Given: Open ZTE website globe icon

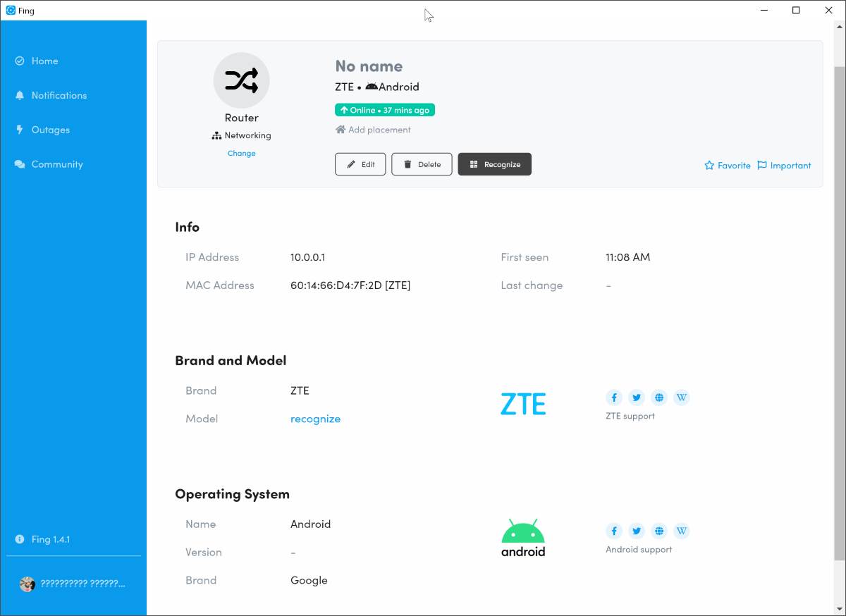Looking at the screenshot, I should (659, 398).
